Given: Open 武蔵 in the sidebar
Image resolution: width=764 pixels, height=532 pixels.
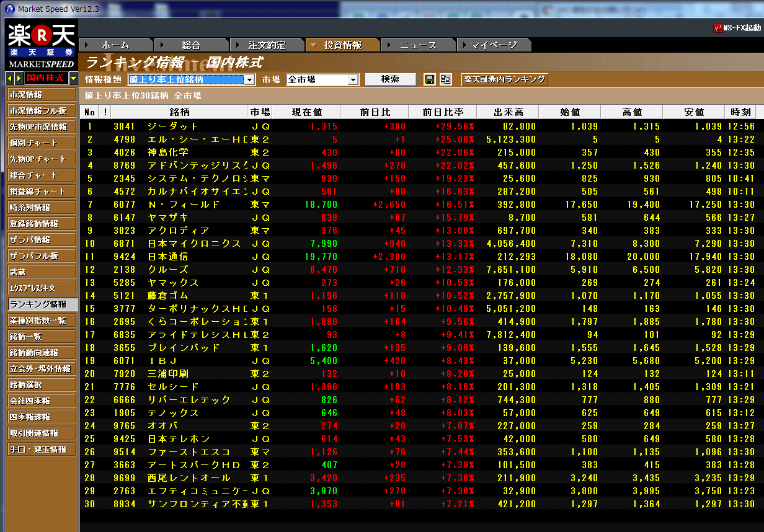Looking at the screenshot, I should point(42,272).
